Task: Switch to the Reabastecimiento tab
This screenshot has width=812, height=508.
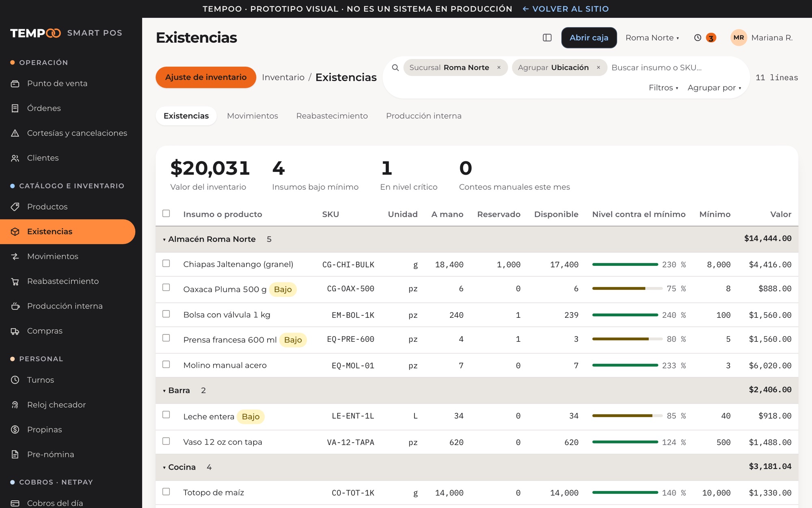Action: tap(332, 116)
